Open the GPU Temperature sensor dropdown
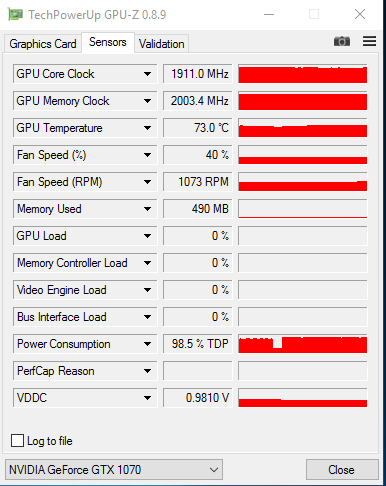 [x=147, y=128]
